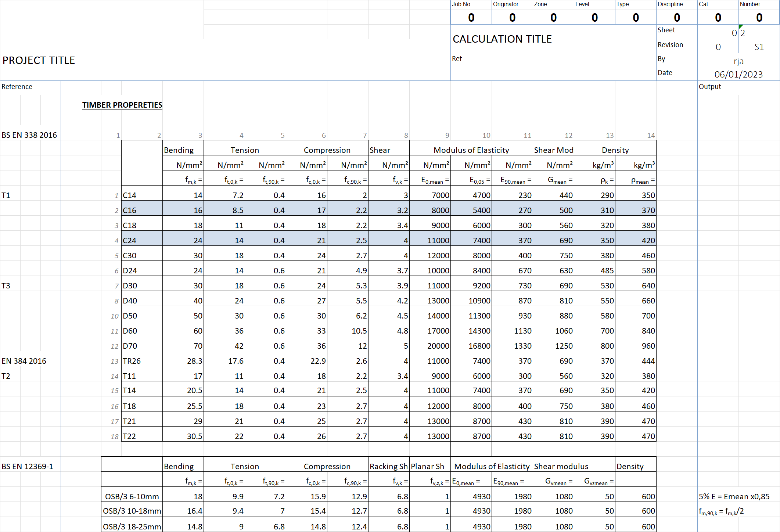Select the 'rja' By cell
780x532 pixels.
[x=738, y=61]
